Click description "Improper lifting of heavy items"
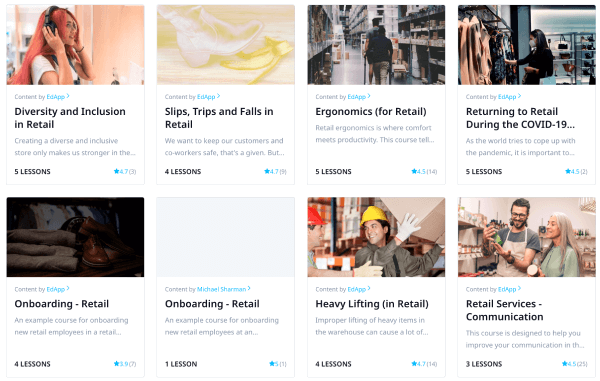This screenshot has width=600, height=381. pos(372,326)
